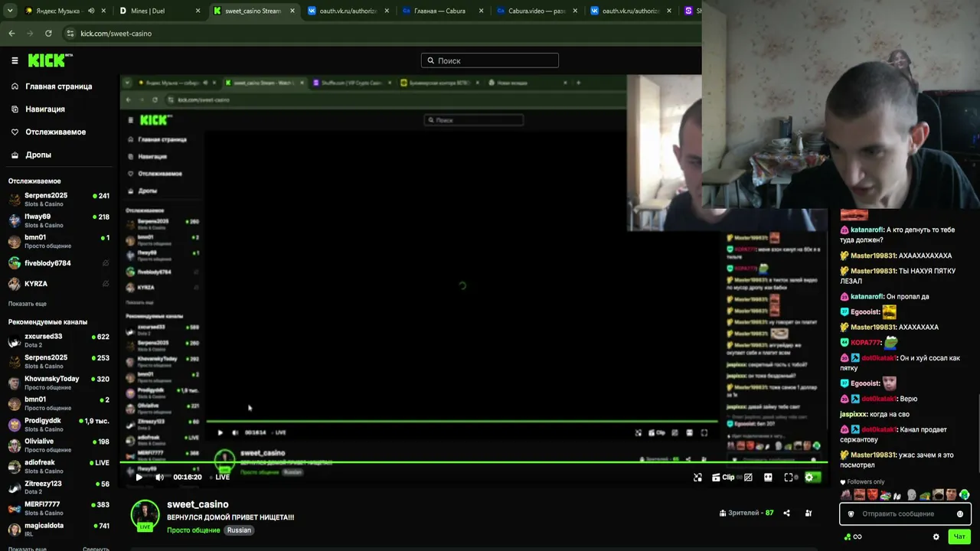
Task: Click the sweet_casino channel name
Action: pos(198,504)
